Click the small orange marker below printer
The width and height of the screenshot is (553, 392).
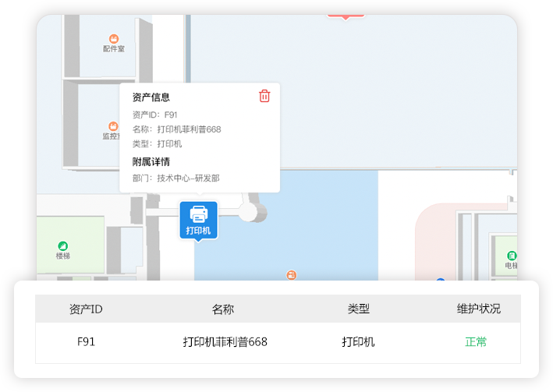pos(291,274)
